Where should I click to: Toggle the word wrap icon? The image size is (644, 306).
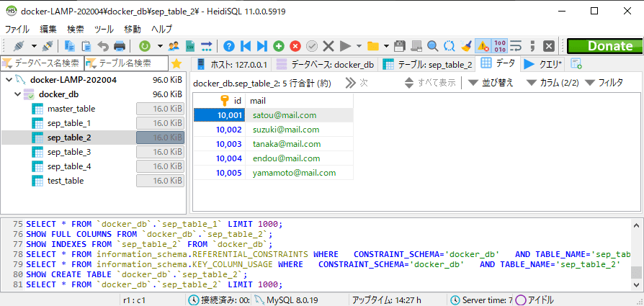click(516, 46)
